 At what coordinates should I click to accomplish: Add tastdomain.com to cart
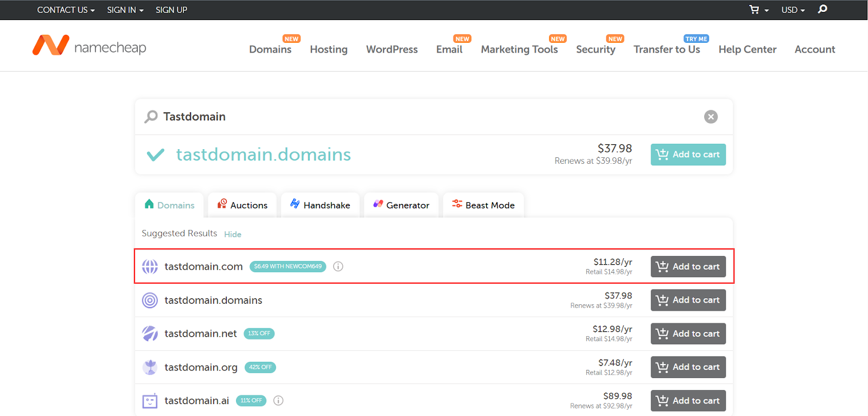pos(688,266)
